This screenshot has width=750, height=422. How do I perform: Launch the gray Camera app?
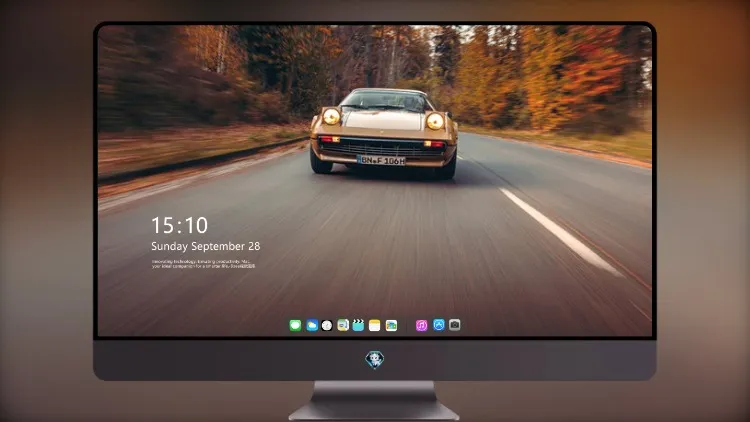tap(454, 325)
